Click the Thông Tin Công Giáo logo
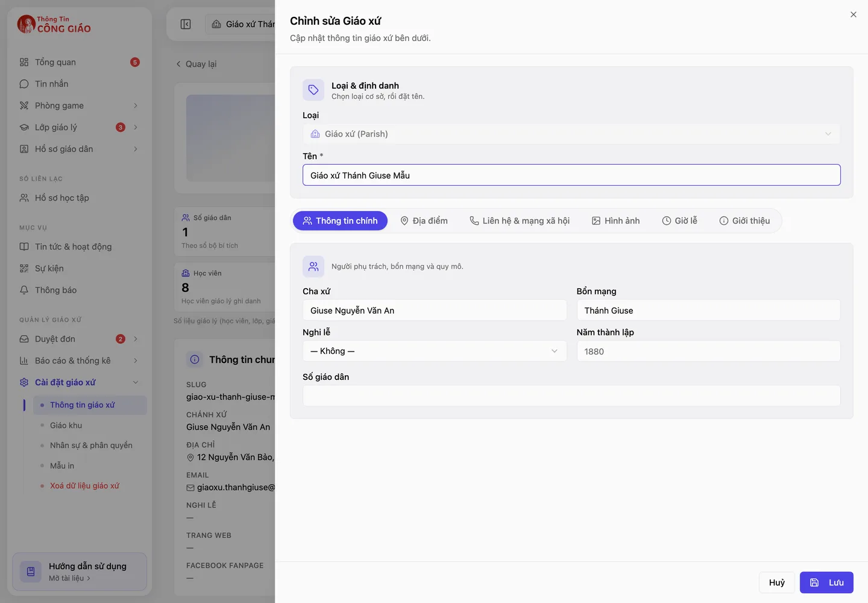 point(54,24)
